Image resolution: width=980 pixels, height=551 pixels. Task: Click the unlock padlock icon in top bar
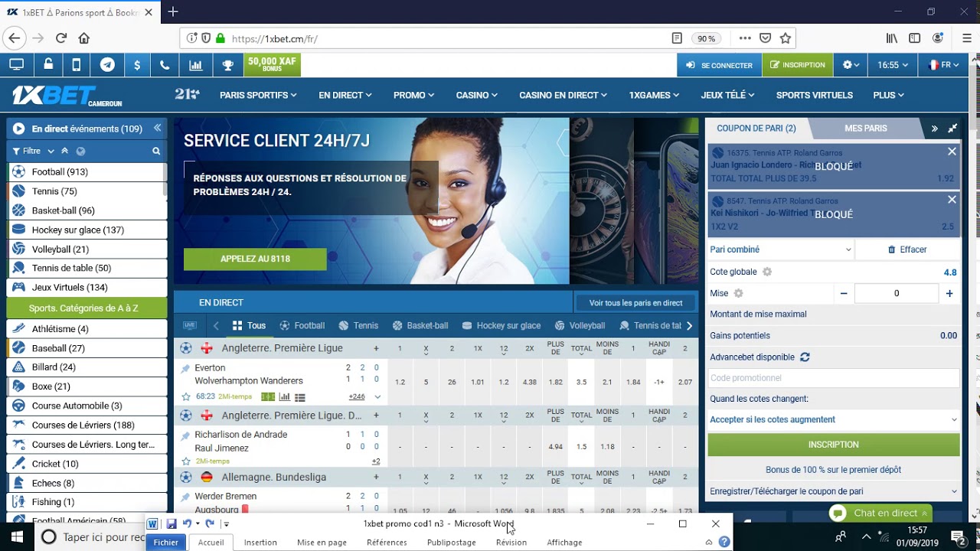(48, 65)
